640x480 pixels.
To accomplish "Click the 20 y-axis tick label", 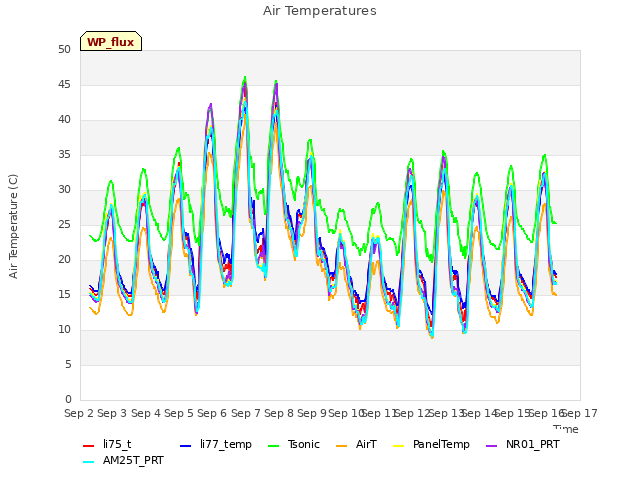I will click(64, 260).
